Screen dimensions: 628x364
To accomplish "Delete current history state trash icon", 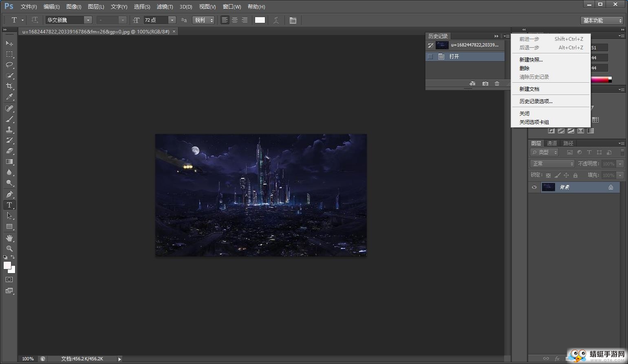I will pyautogui.click(x=497, y=84).
